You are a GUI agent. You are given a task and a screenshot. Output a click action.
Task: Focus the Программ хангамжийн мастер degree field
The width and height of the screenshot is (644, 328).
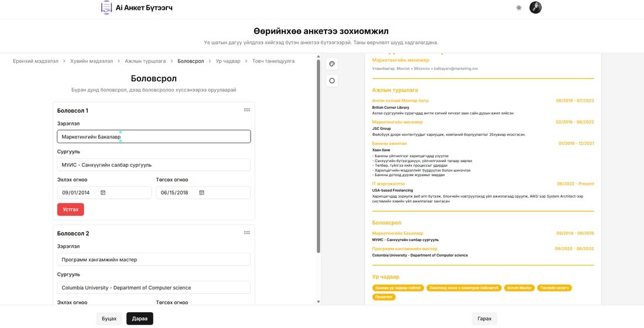pyautogui.click(x=153, y=259)
